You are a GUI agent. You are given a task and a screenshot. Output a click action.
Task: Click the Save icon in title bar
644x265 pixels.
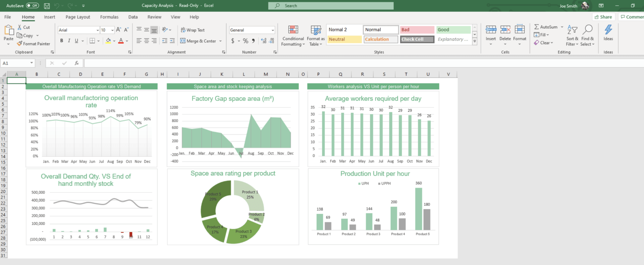(47, 6)
